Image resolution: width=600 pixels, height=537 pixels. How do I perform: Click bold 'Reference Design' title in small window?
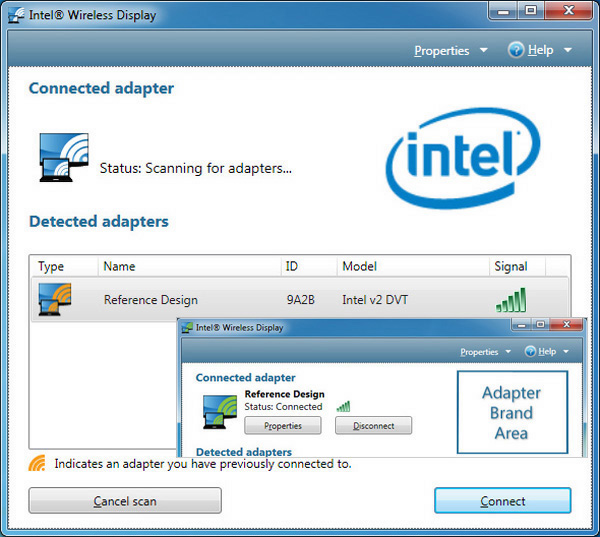coord(285,394)
